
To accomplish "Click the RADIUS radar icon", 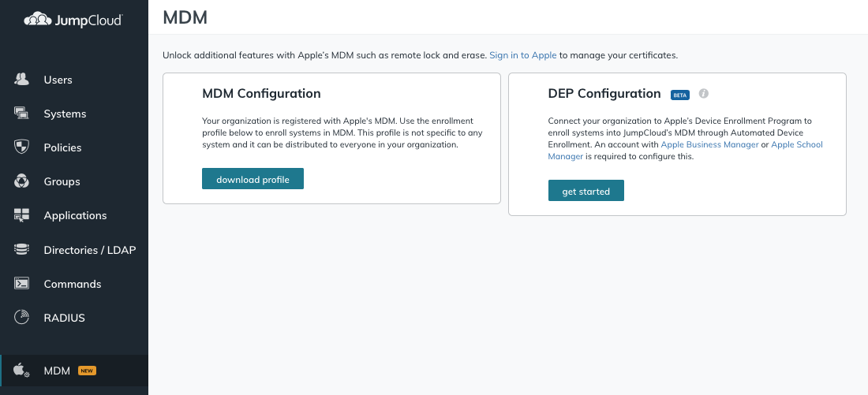I will 21,318.
